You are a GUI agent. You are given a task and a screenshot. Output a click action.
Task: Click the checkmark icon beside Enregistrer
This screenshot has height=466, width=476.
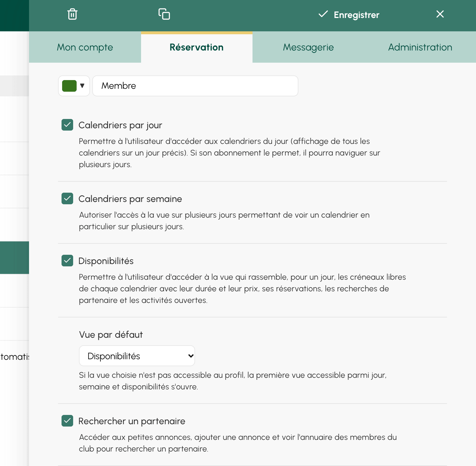click(323, 14)
